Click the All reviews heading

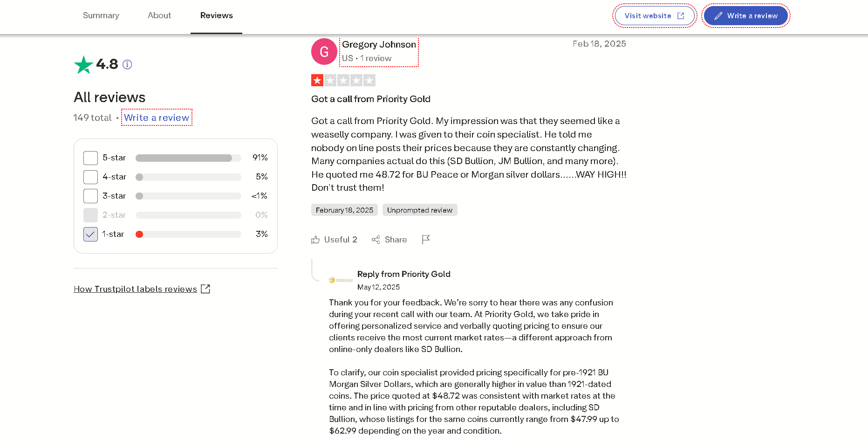click(109, 97)
